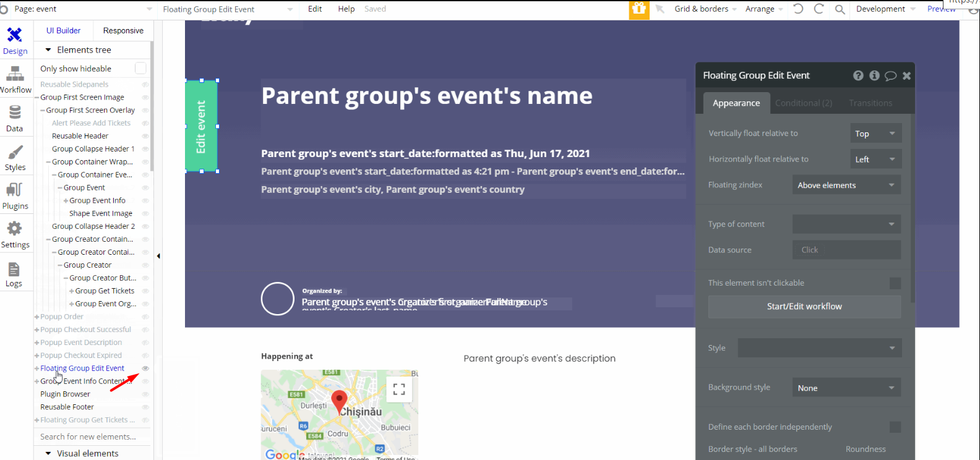This screenshot has width=980, height=460.
Task: Open the Type of content dropdown
Action: point(846,224)
